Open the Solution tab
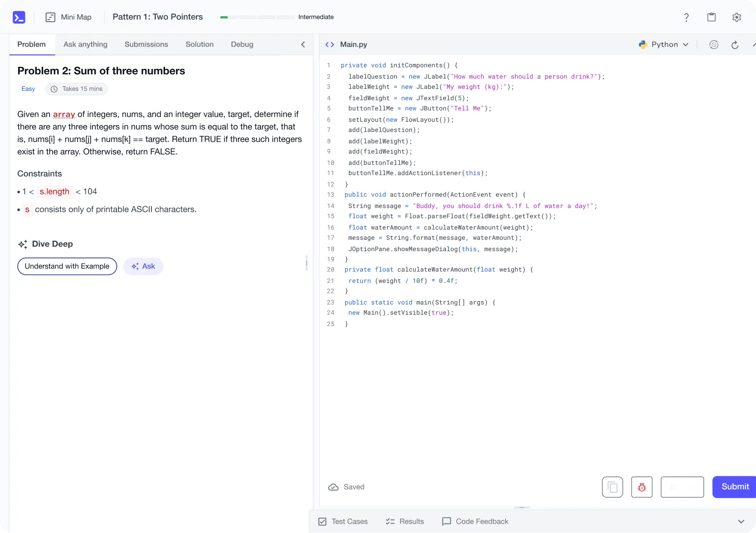 [x=199, y=44]
